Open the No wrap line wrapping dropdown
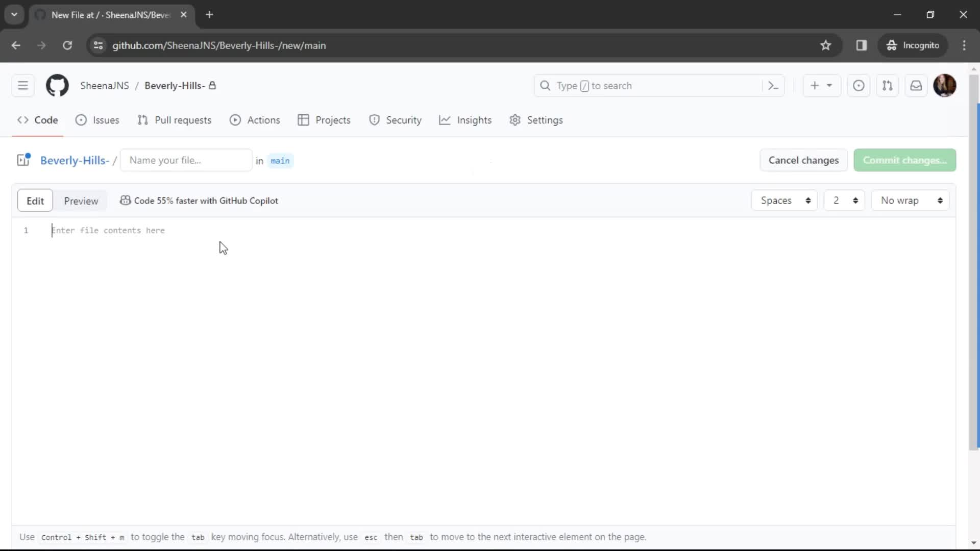 click(x=913, y=201)
